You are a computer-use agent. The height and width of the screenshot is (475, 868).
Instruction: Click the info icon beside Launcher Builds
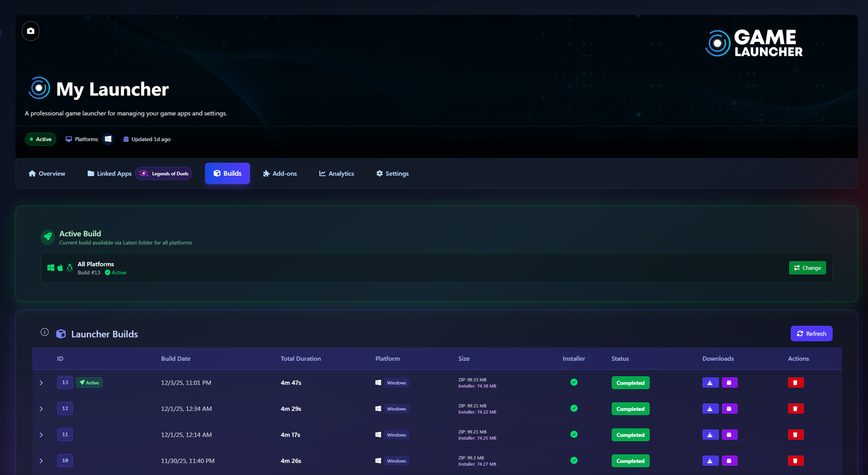(45, 332)
